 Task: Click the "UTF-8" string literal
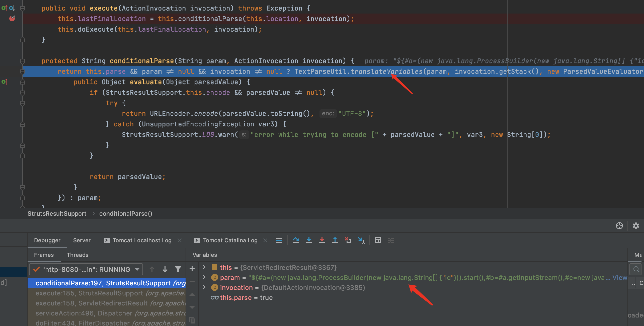352,114
